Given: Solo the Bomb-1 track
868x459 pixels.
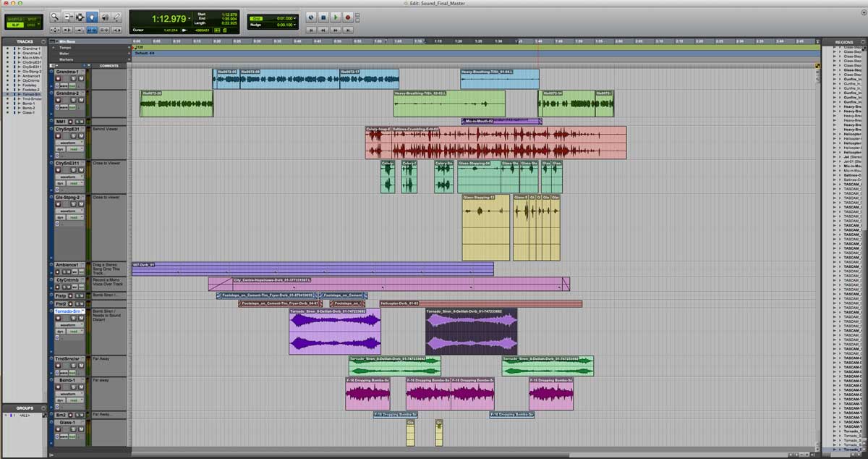Looking at the screenshot, I should click(73, 387).
